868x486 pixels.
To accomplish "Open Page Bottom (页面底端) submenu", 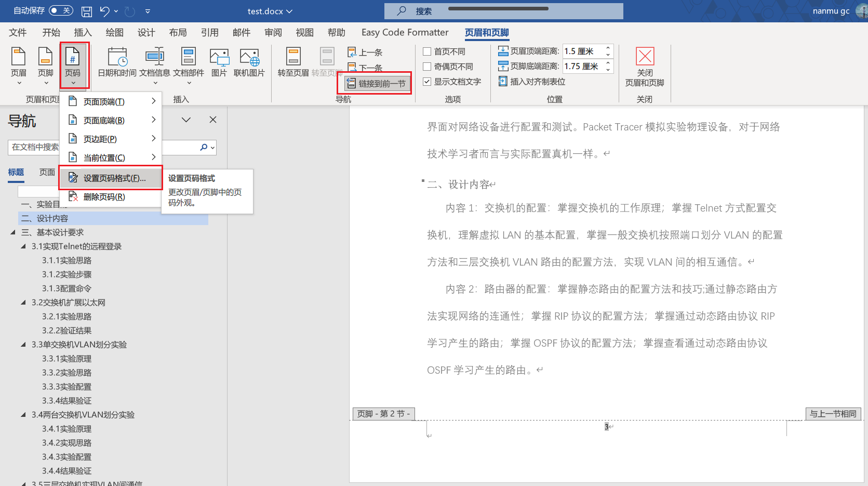I will [x=111, y=120].
